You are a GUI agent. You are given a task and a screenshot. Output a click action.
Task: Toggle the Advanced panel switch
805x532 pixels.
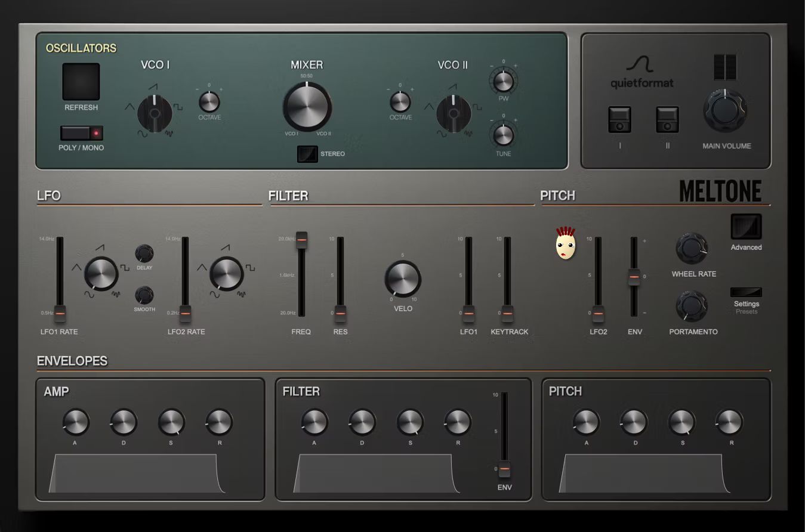coord(746,227)
